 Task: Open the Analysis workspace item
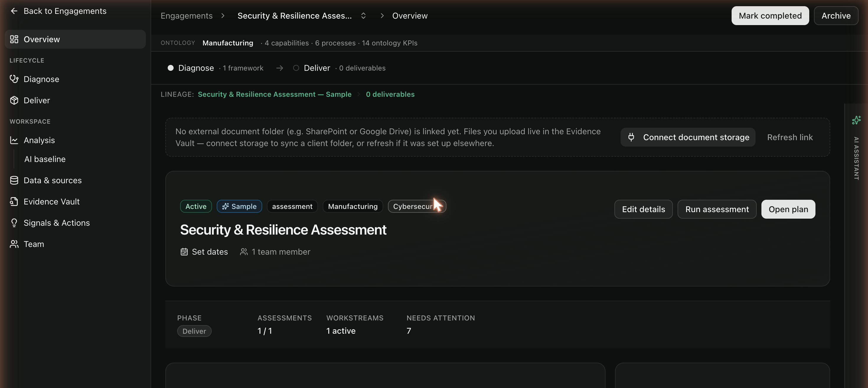(75, 140)
